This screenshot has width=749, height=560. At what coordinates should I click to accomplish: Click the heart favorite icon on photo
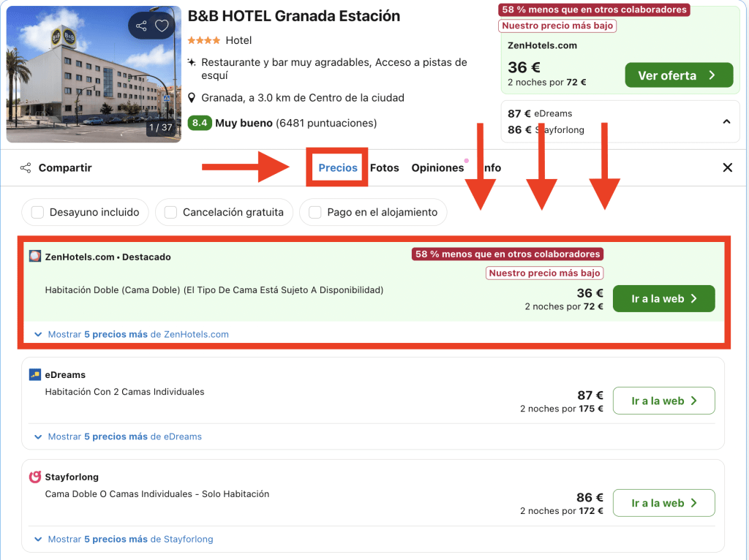tap(162, 26)
